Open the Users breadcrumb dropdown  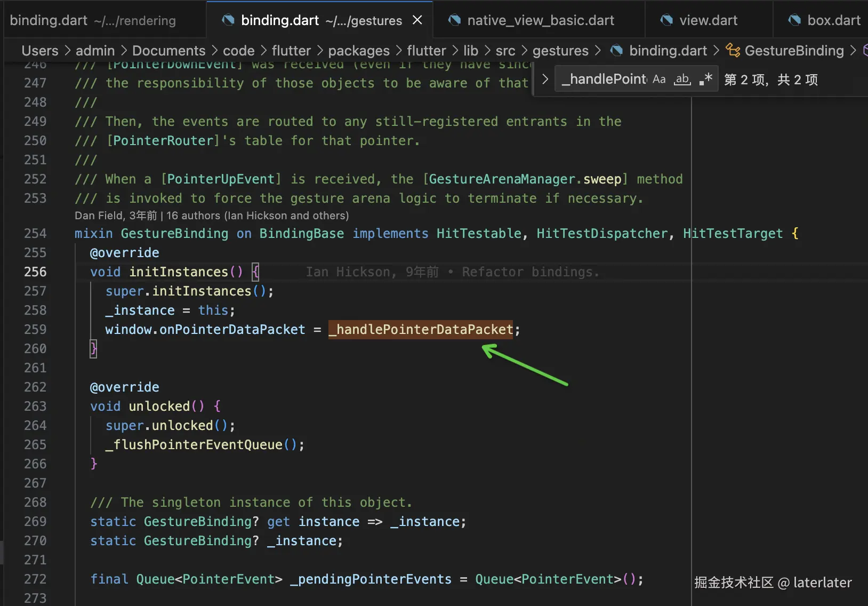click(x=40, y=51)
